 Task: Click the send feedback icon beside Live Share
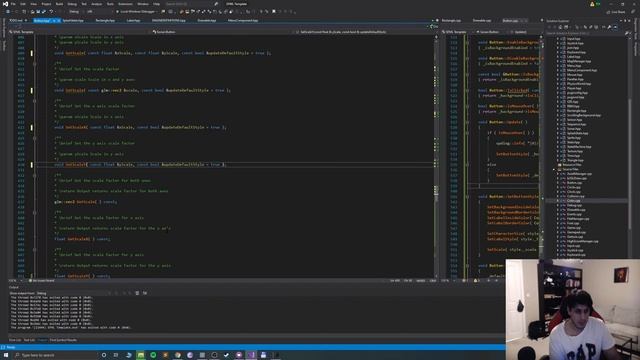[633, 12]
